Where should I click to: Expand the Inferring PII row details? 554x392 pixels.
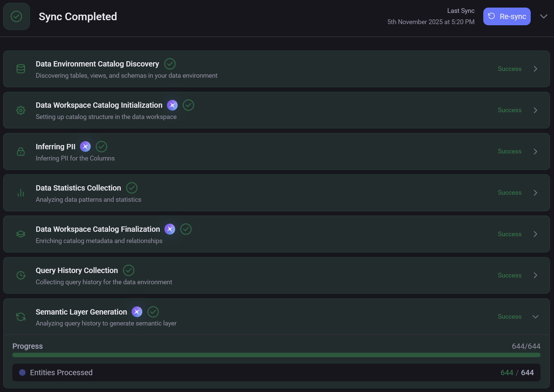pyautogui.click(x=535, y=151)
